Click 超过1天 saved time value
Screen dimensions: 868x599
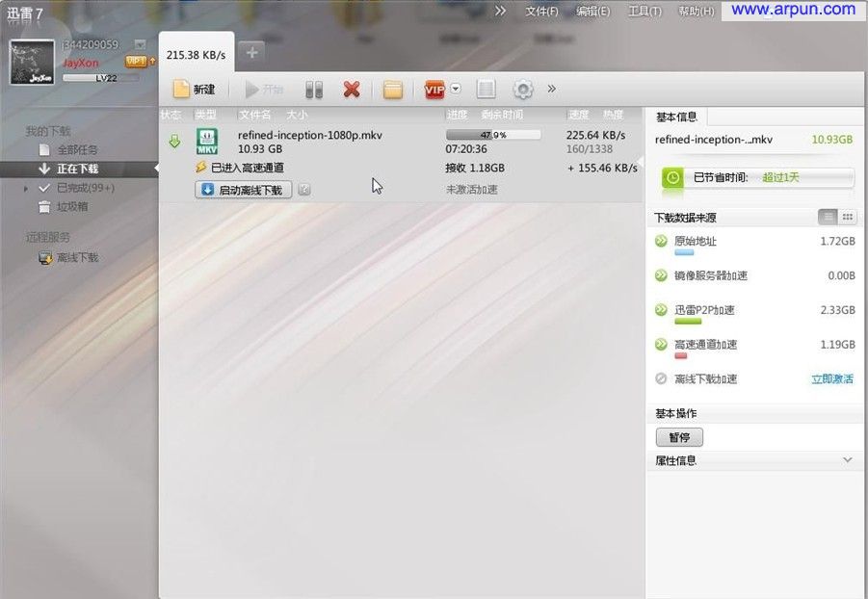pyautogui.click(x=780, y=177)
